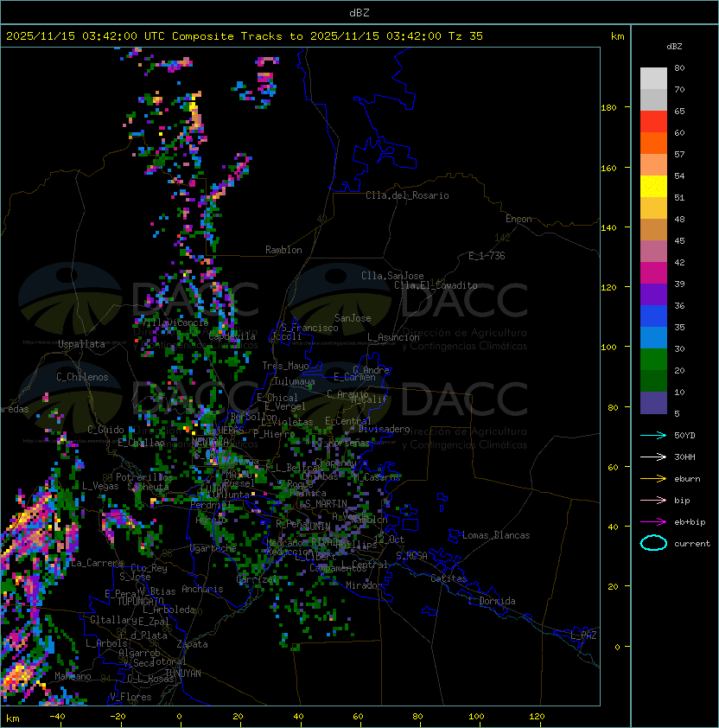
Task: Click the '100' tick on horizontal km axis
Action: pos(476,717)
